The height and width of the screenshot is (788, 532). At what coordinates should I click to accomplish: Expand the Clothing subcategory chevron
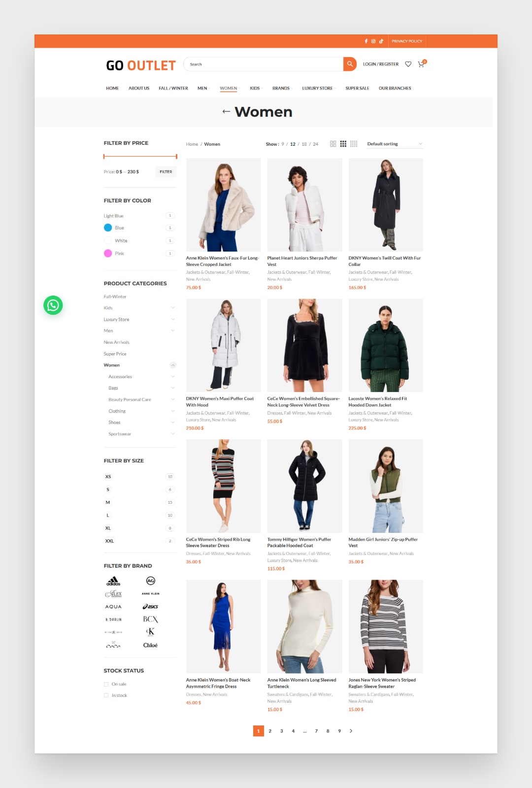click(173, 411)
